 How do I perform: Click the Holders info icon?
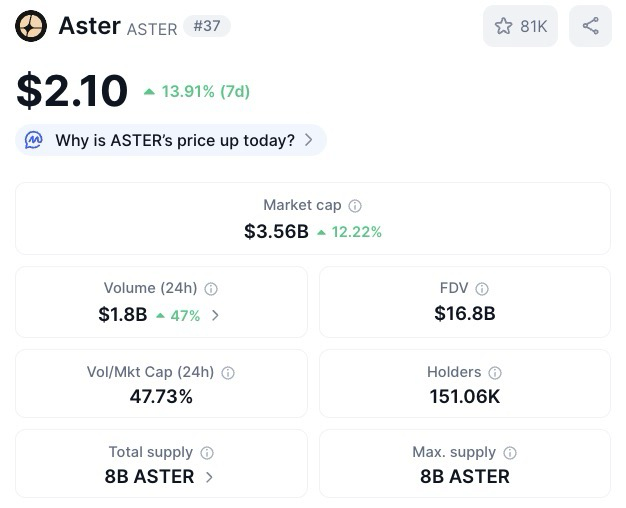point(495,373)
